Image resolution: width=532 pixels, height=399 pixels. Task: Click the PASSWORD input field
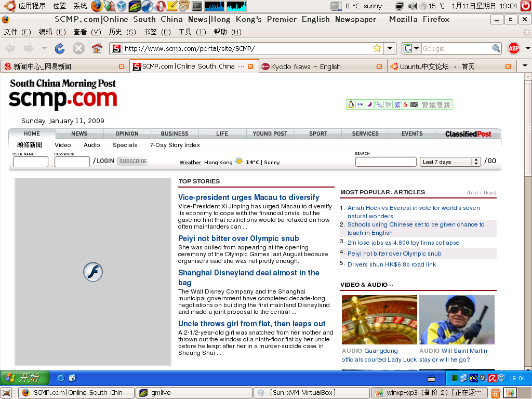coord(72,162)
